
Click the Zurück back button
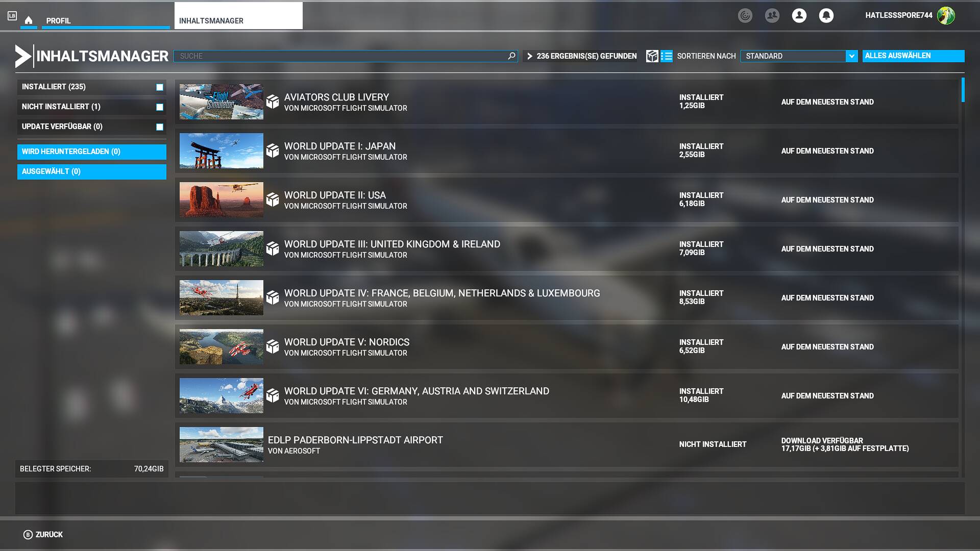[43, 535]
